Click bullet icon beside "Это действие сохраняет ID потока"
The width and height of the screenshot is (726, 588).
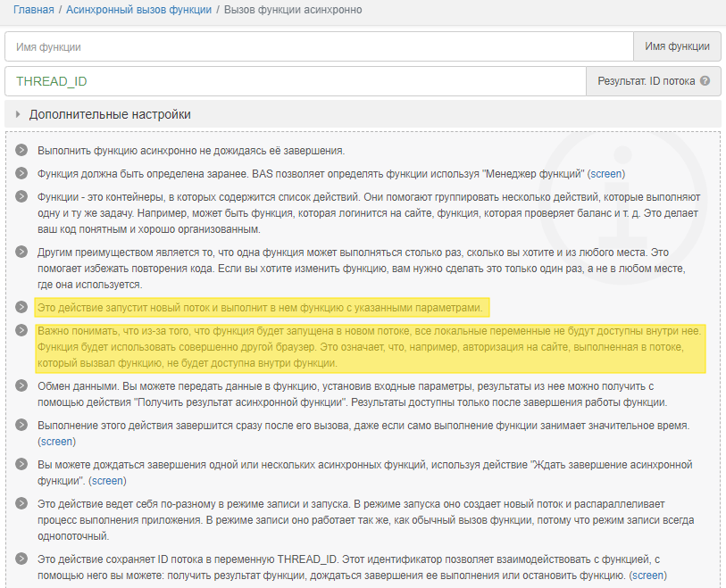coord(21,559)
